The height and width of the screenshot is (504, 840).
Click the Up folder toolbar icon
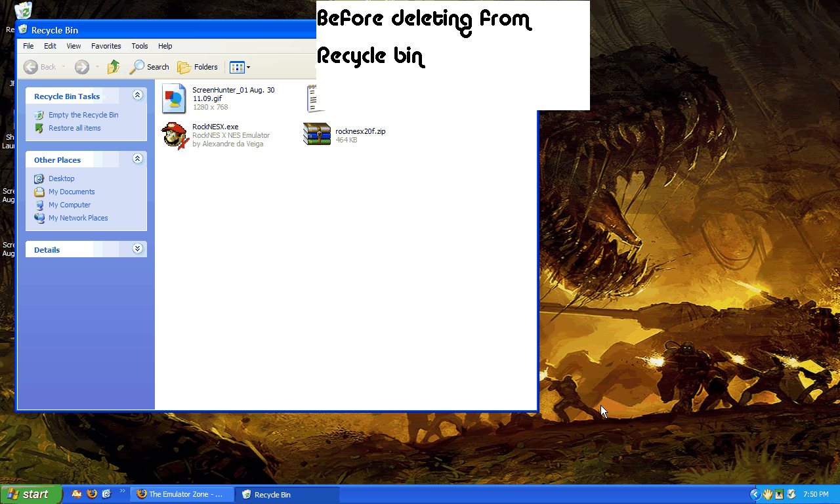(x=114, y=67)
